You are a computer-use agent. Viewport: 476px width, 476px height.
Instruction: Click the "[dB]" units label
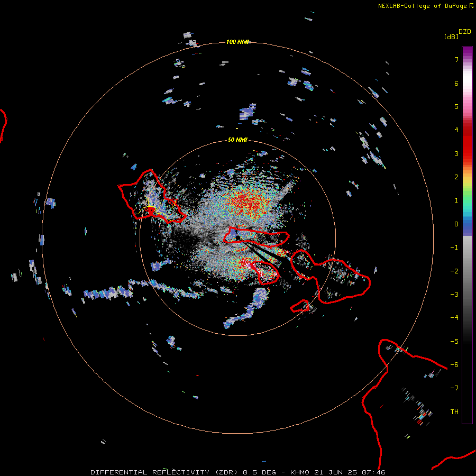tap(452, 36)
